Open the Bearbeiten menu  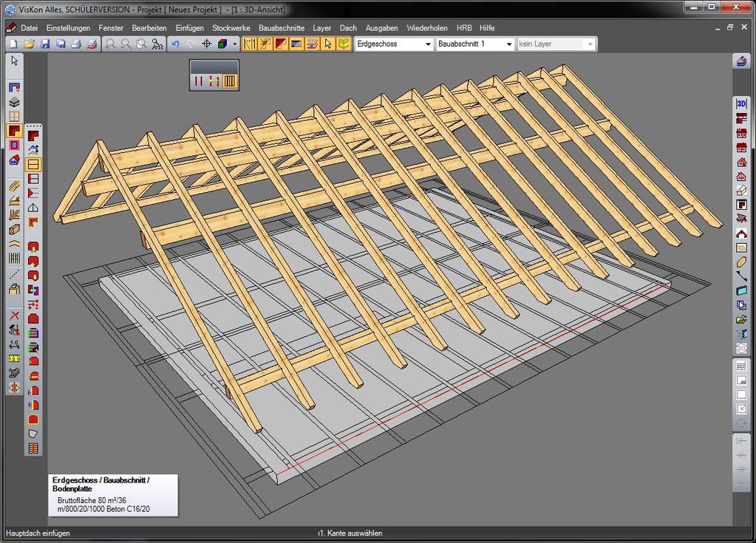coord(149,28)
